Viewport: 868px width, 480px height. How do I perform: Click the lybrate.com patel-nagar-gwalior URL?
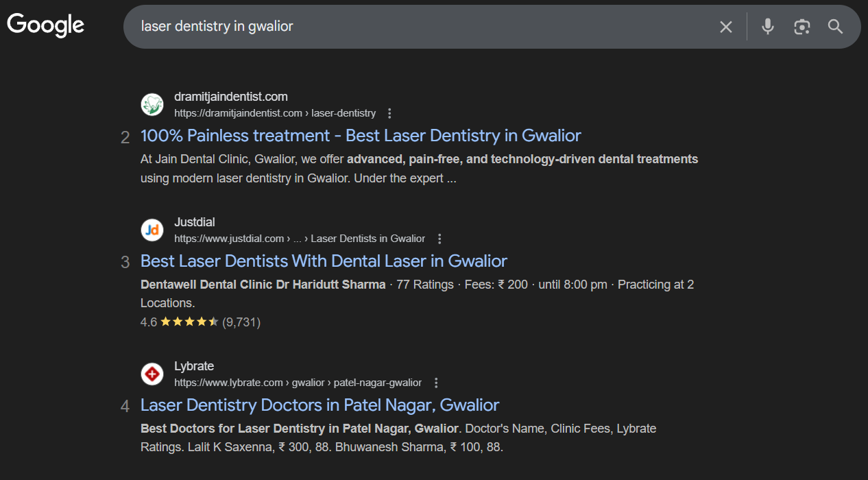[298, 383]
